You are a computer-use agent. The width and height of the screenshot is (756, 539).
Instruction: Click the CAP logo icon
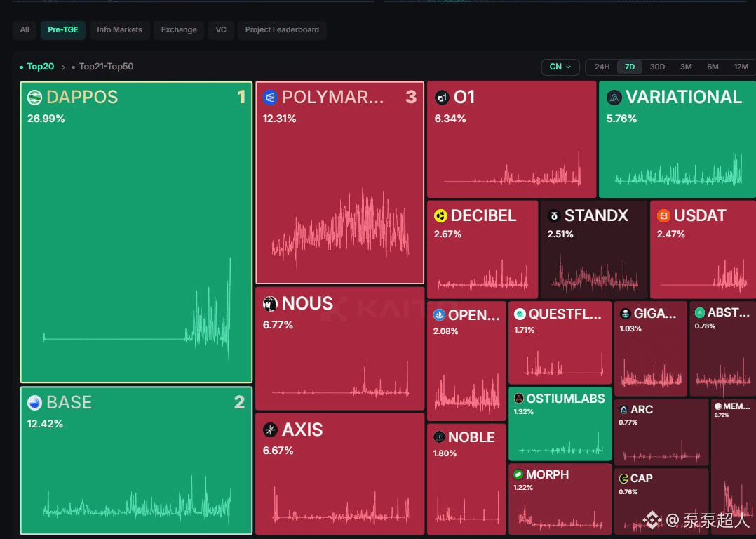(x=623, y=478)
